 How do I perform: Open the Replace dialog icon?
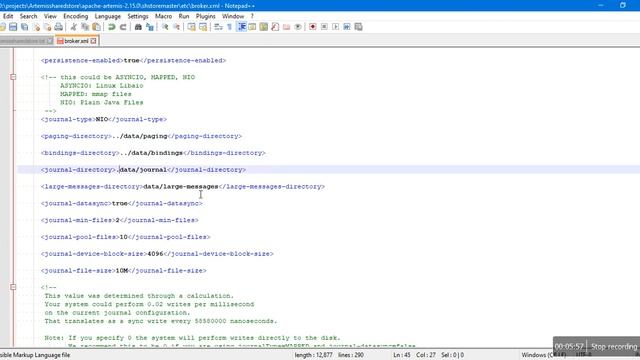pos(150,27)
